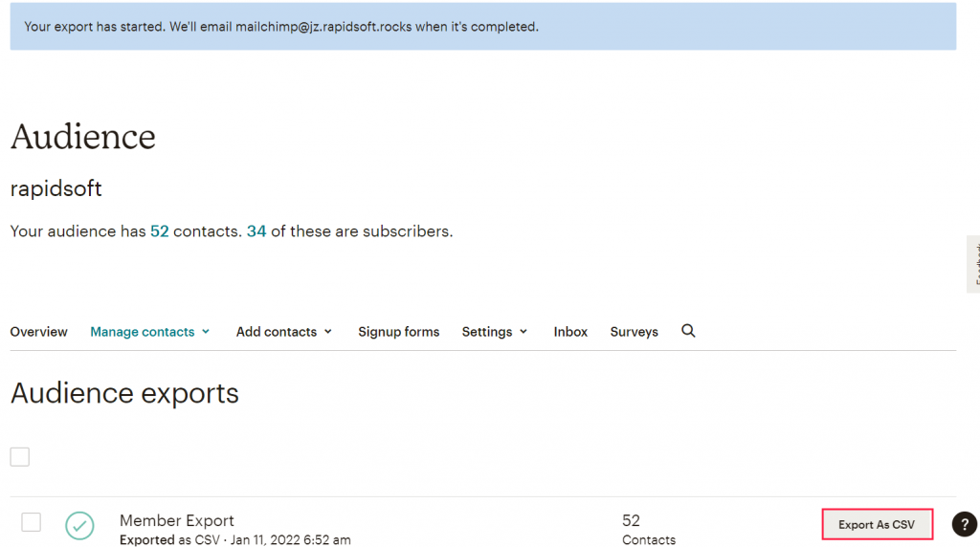Open the Feedback side tab
This screenshot has height=547, width=980.
click(x=974, y=264)
